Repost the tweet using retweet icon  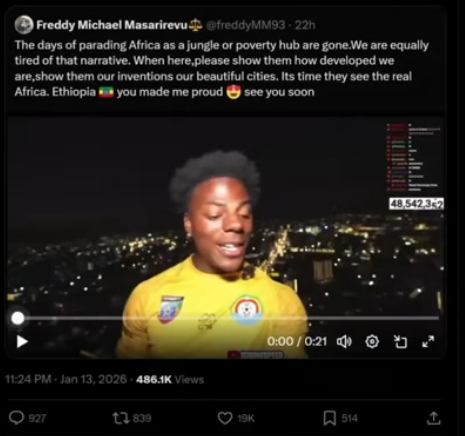[120, 418]
